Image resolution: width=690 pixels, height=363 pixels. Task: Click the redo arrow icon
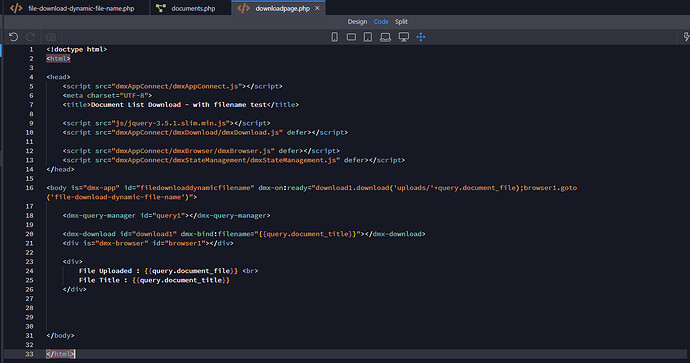point(30,37)
